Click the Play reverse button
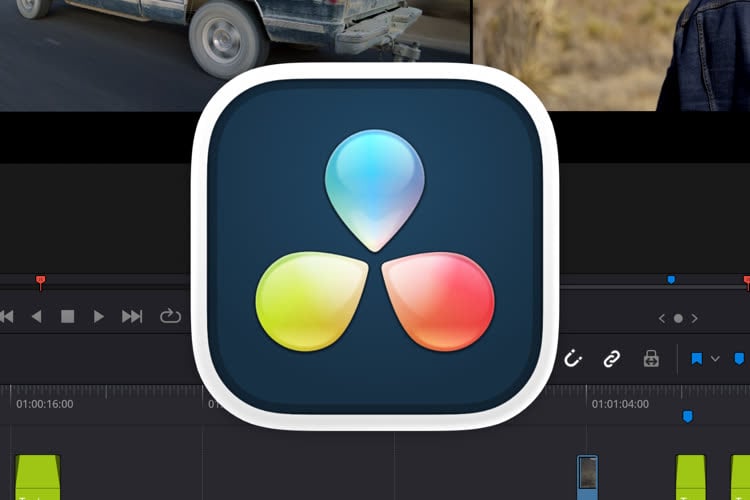 (x=37, y=316)
